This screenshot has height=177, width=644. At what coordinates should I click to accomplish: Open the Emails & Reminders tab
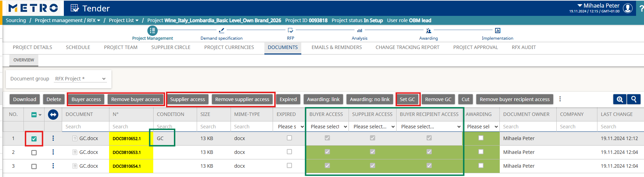337,47
